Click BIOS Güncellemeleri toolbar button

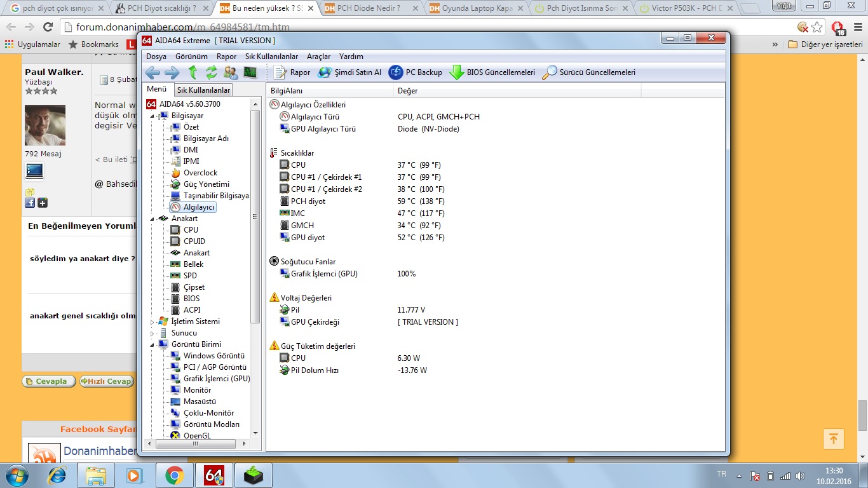click(x=492, y=72)
